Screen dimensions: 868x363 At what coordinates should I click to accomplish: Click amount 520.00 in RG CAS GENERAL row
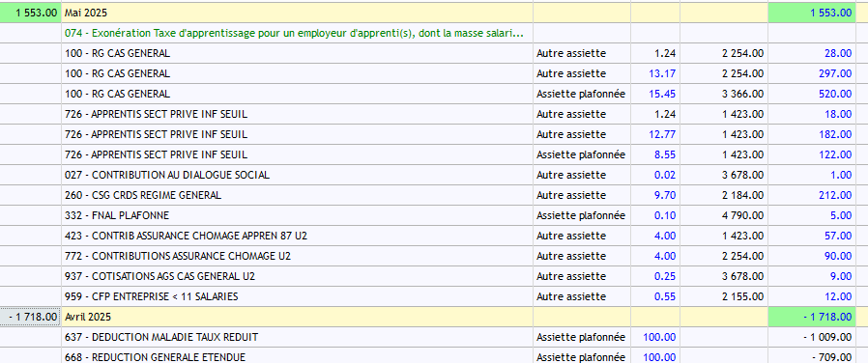tap(835, 94)
